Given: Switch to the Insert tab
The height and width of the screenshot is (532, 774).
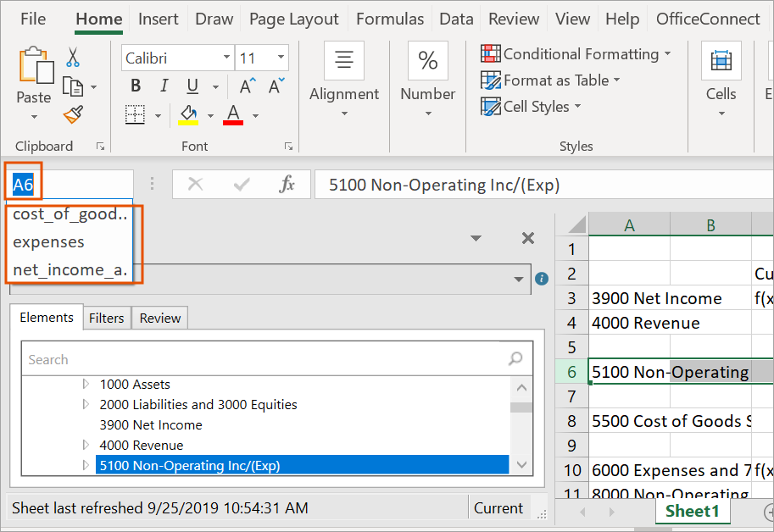Looking at the screenshot, I should 158,19.
